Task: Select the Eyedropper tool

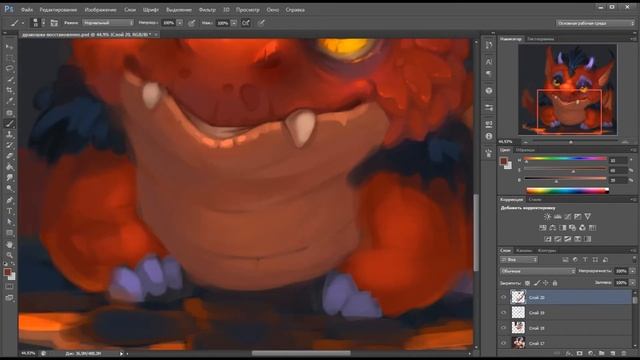Action: (9, 101)
